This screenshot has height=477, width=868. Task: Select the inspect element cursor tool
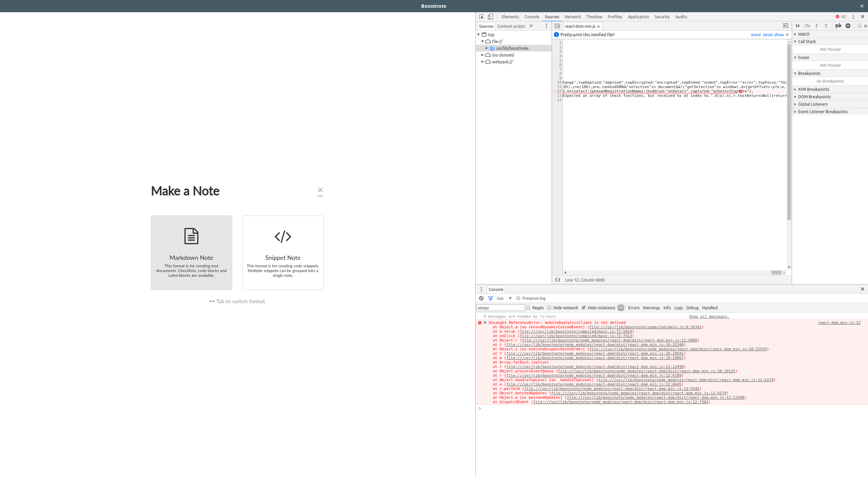tap(480, 17)
